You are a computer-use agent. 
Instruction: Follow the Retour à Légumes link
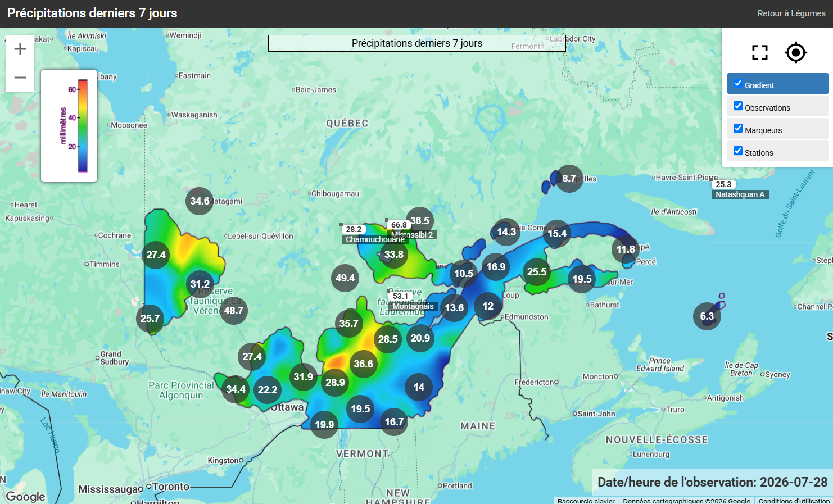(x=791, y=13)
